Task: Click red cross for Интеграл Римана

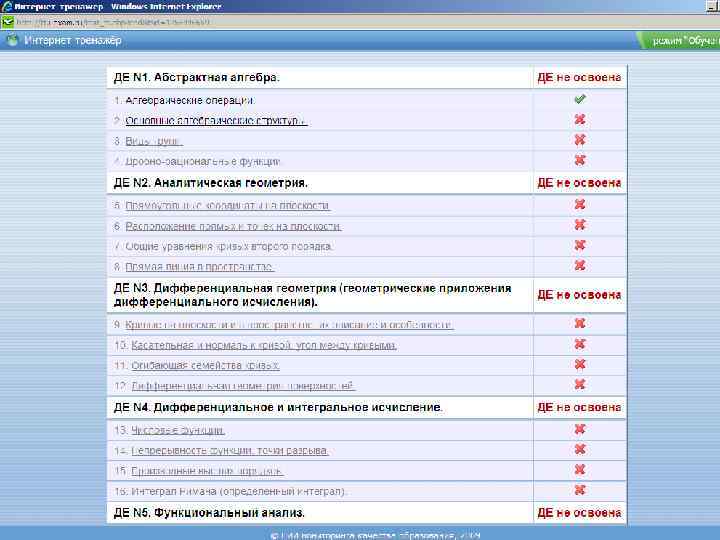Action: click(x=580, y=490)
